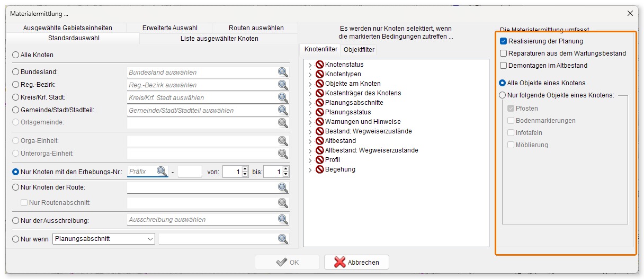Expand the Knotenstatus tree node
The height and width of the screenshot is (279, 644).
310,65
